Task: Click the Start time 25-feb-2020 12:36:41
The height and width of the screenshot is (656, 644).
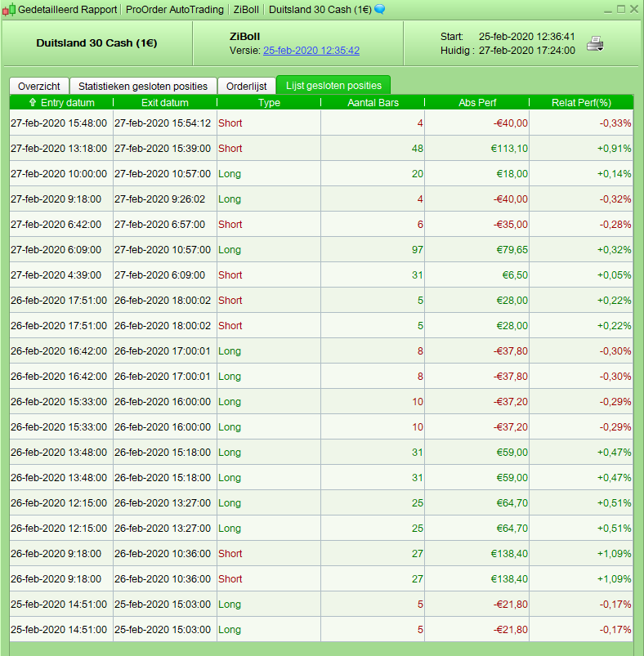Action: (527, 37)
